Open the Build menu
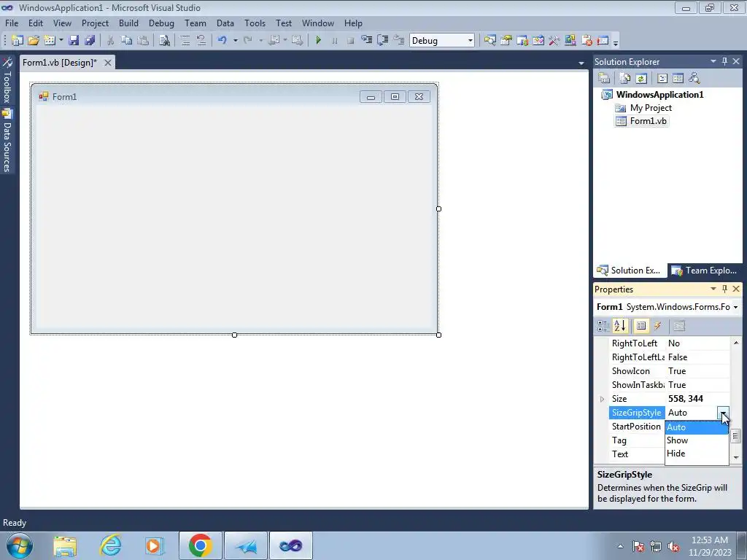This screenshot has height=560, width=747. [128, 23]
